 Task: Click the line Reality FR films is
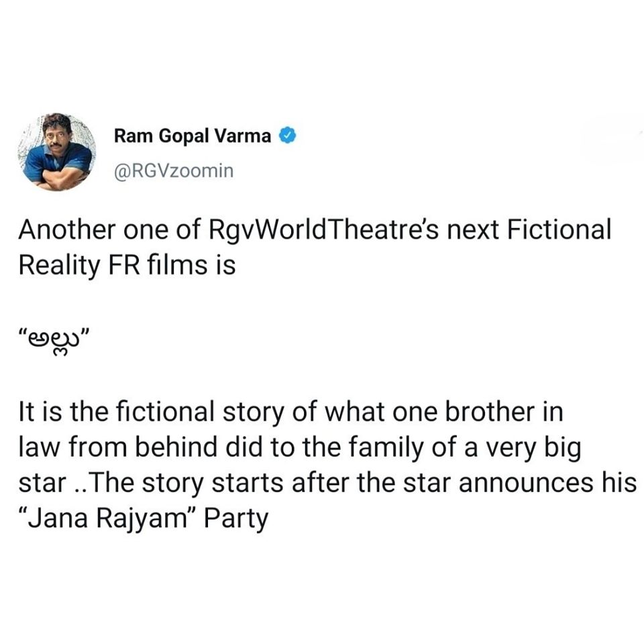click(127, 266)
